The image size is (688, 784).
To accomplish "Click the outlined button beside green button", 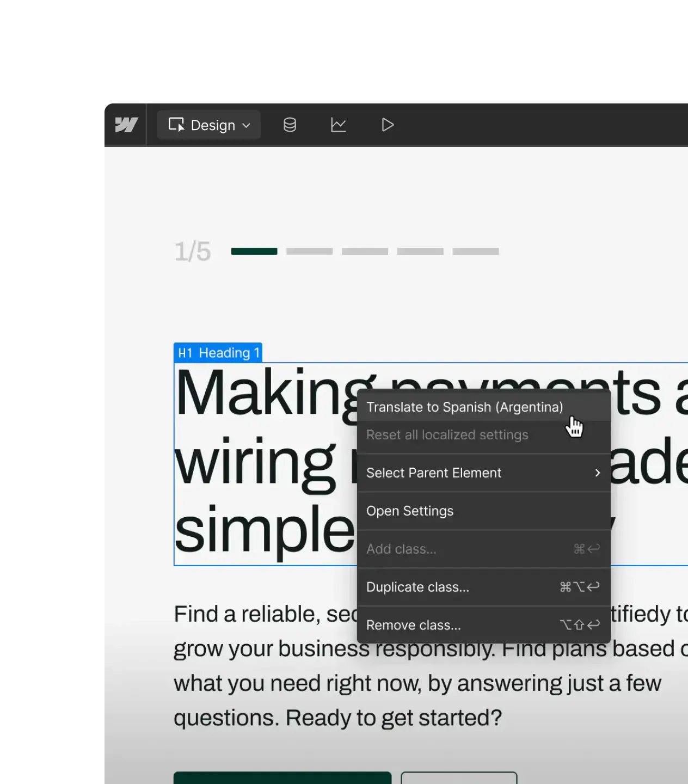I will point(458,777).
